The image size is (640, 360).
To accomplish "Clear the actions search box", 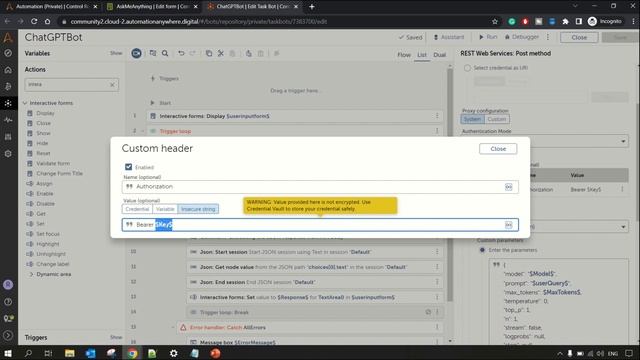I will point(112,84).
